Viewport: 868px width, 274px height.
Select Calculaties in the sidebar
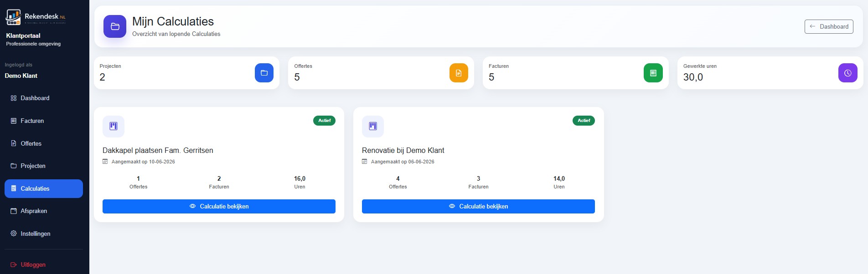[x=44, y=188]
